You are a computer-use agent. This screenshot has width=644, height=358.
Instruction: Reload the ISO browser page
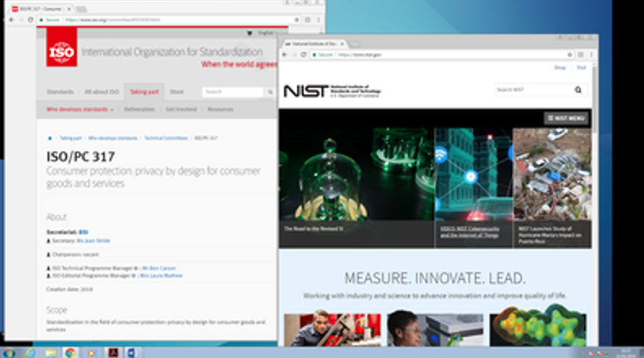pos(31,20)
